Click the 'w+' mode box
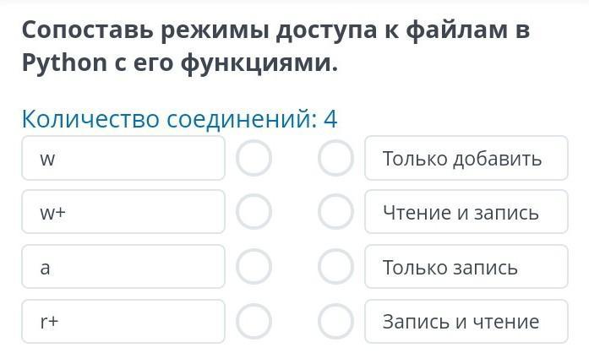 click(123, 212)
